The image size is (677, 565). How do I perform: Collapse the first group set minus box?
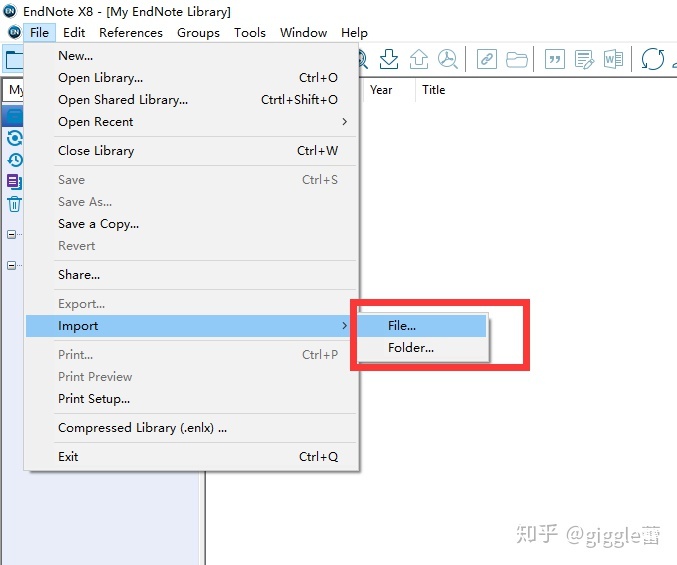click(12, 234)
